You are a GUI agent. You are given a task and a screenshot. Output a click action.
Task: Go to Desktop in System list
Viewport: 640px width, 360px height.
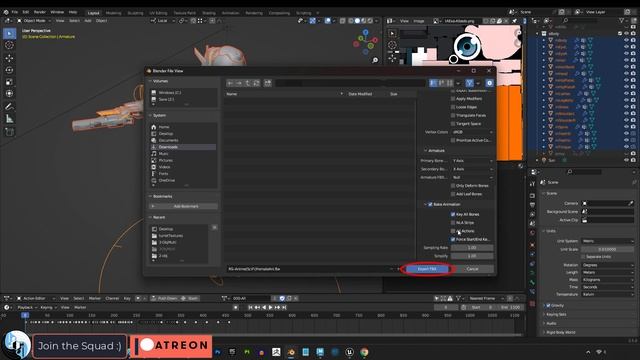166,133
